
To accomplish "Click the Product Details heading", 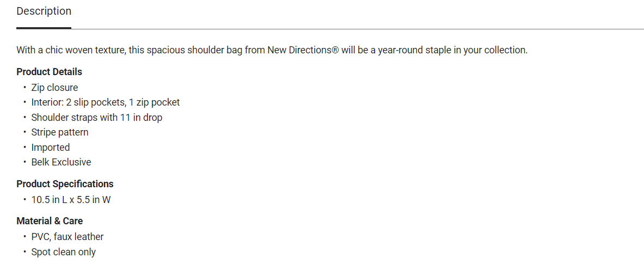I will [49, 72].
